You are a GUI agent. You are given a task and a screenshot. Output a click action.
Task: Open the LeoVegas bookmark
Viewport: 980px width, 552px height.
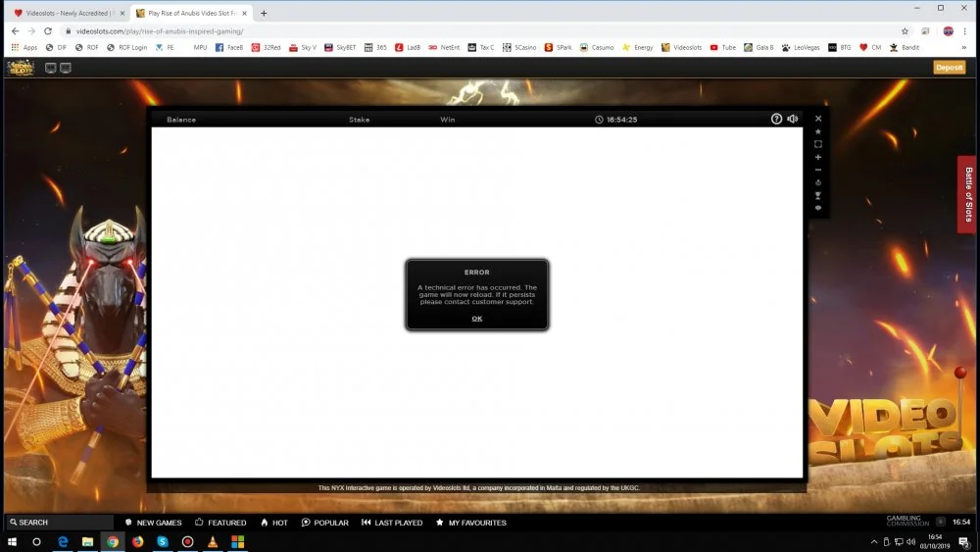click(801, 47)
